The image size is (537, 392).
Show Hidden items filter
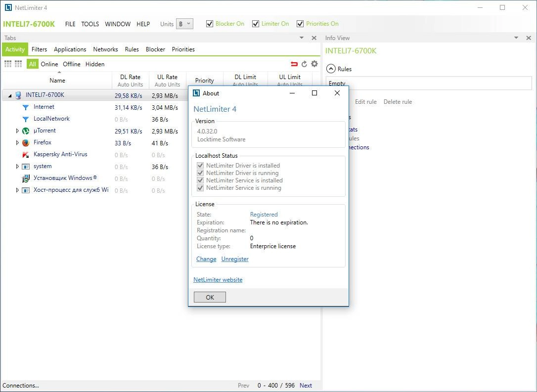click(x=95, y=64)
